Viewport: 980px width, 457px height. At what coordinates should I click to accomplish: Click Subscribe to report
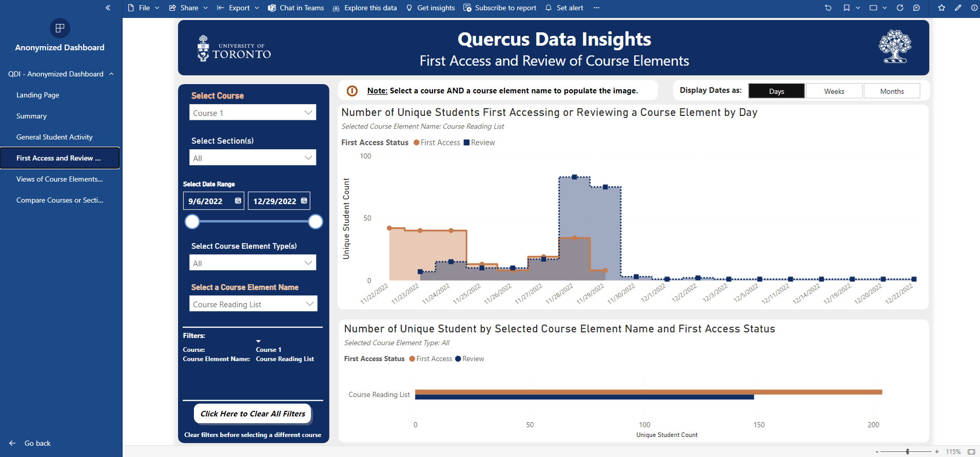(x=500, y=8)
